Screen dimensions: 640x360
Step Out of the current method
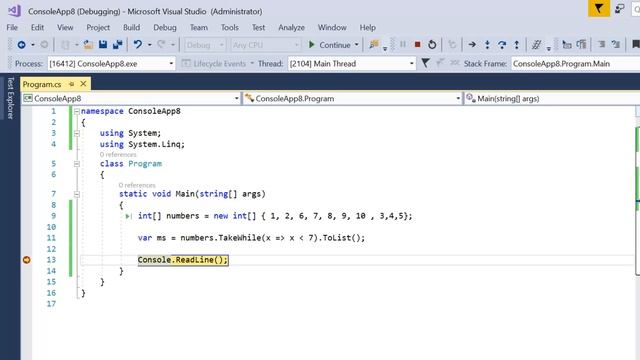coord(516,44)
